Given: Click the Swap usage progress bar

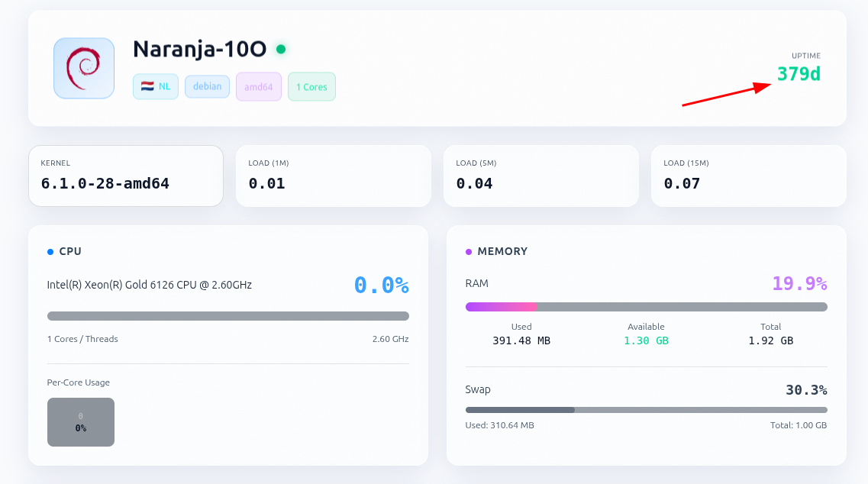Looking at the screenshot, I should 646,410.
